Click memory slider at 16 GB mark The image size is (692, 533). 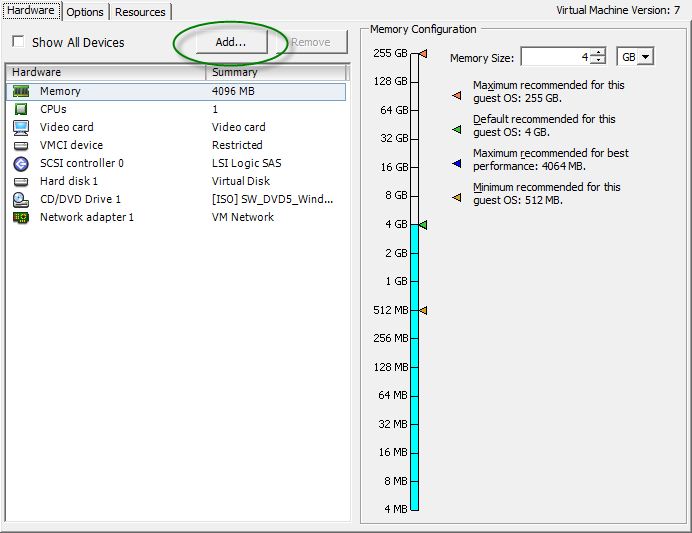415,167
